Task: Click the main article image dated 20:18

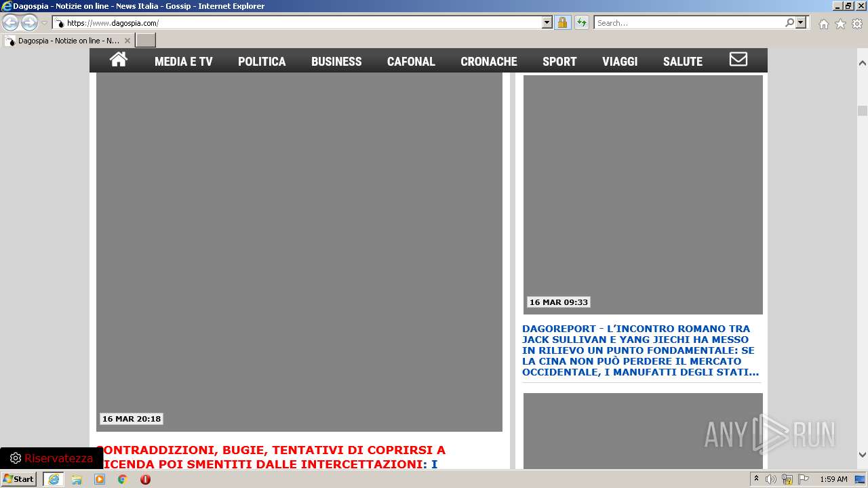Action: [299, 251]
